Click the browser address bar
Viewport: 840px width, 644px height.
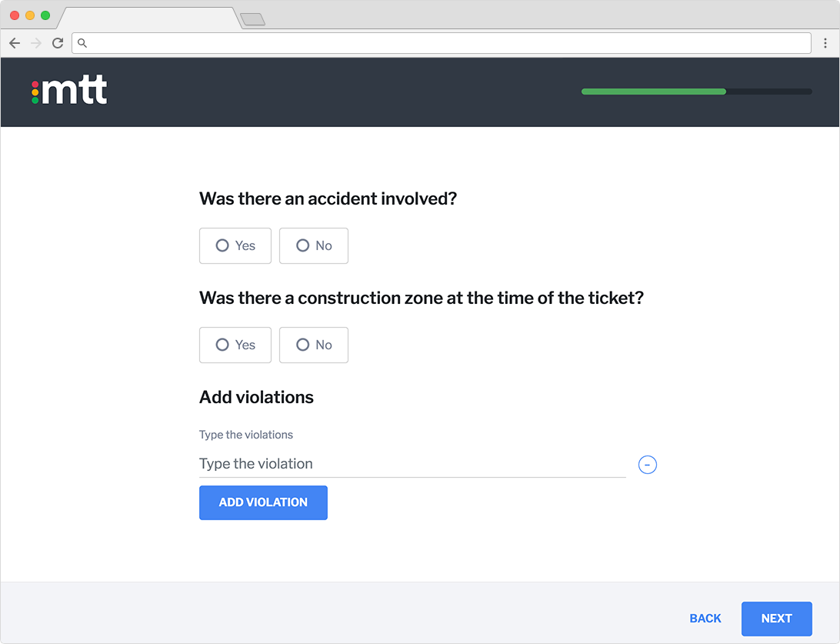442,43
